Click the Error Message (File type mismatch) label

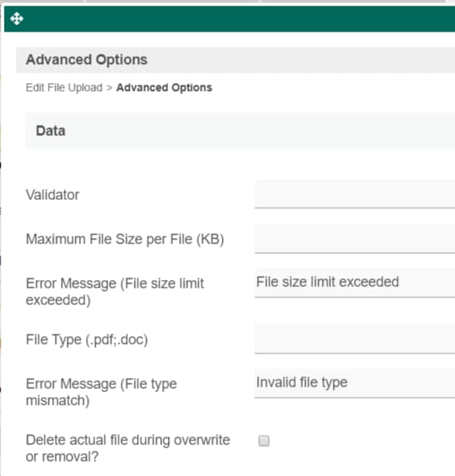pyautogui.click(x=101, y=392)
